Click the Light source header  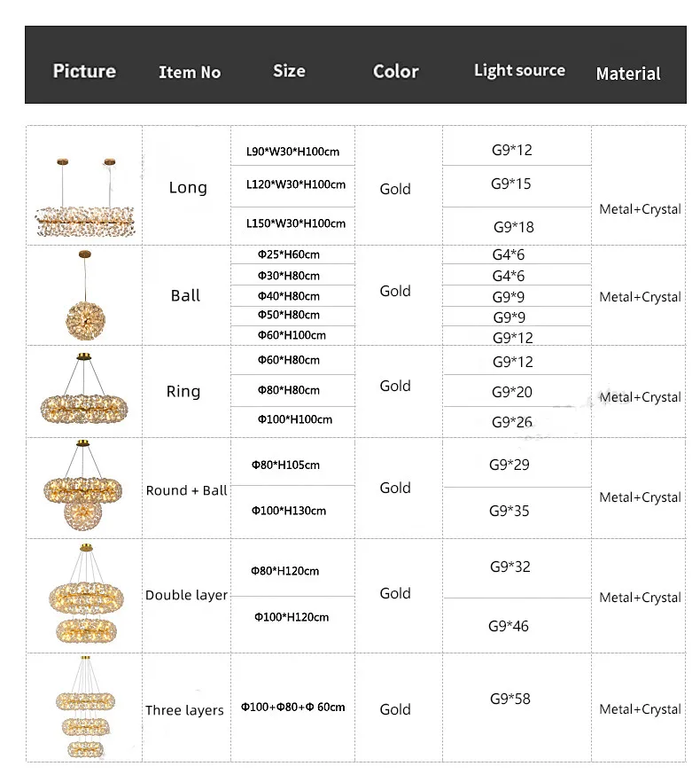click(x=519, y=71)
